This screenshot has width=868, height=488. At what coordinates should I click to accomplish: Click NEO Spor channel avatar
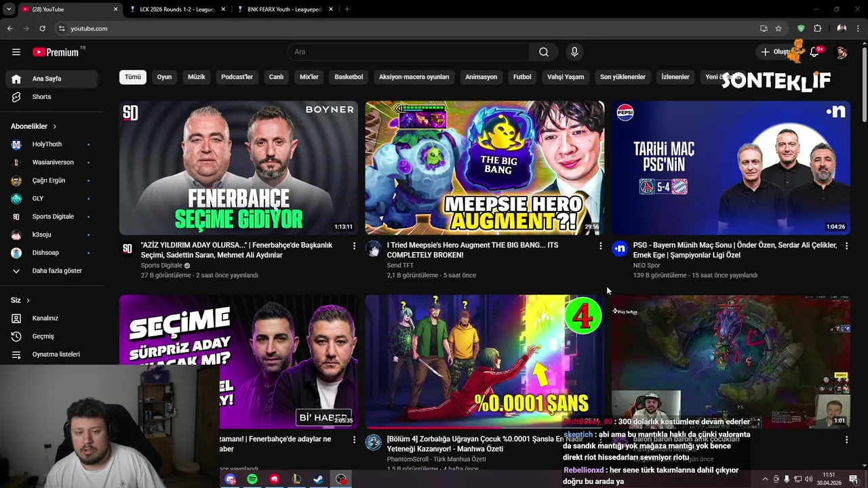620,249
